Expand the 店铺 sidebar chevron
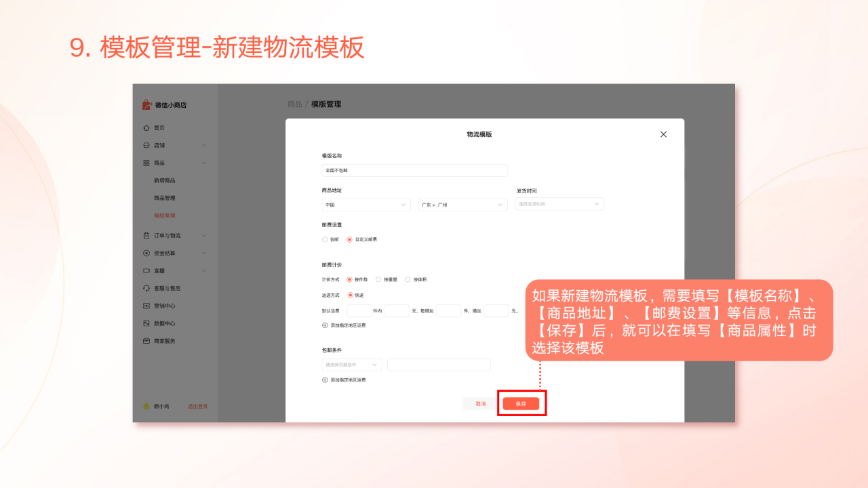The width and height of the screenshot is (868, 488). [x=204, y=146]
